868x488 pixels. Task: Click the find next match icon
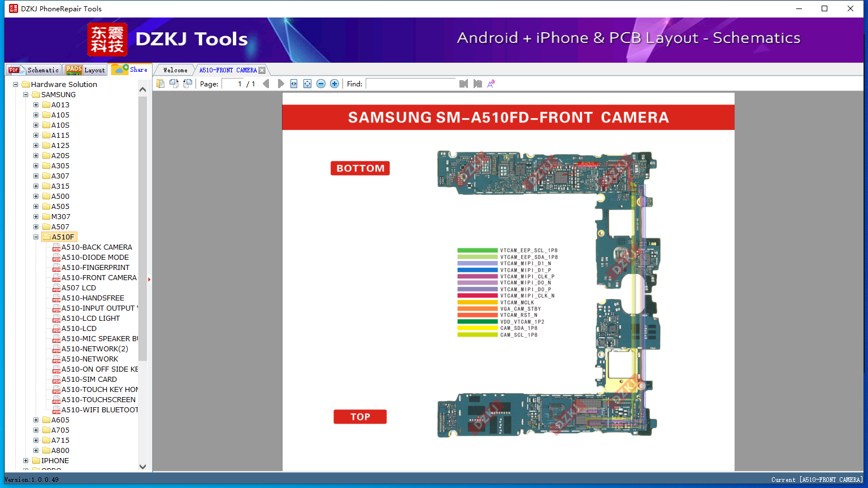tap(478, 84)
